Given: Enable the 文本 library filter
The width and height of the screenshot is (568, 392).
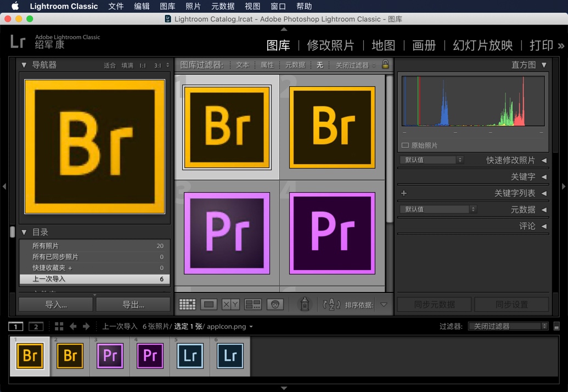Looking at the screenshot, I should [x=243, y=64].
